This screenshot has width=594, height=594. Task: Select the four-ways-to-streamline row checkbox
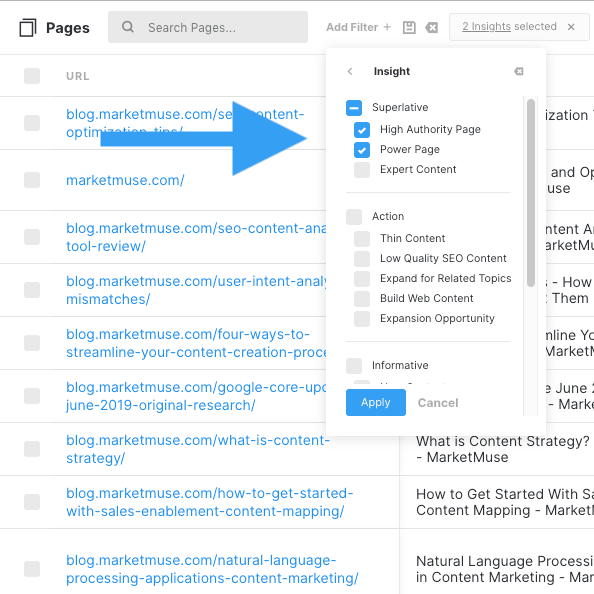coord(32,343)
